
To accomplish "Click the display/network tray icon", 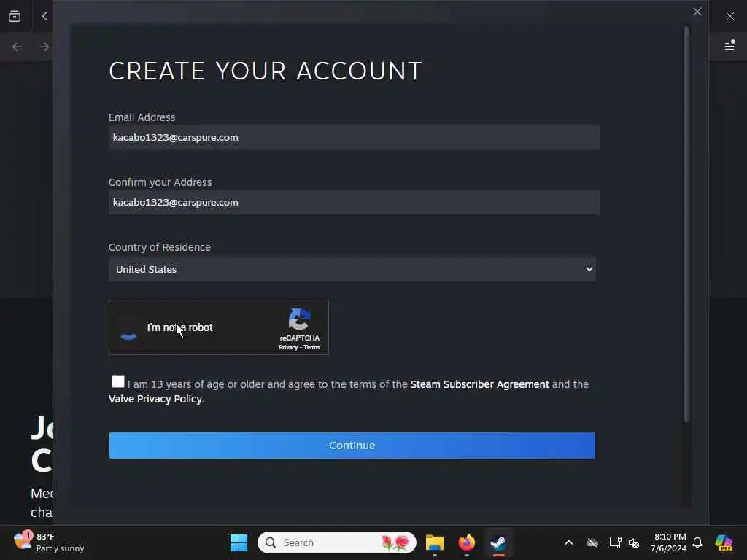I will (615, 542).
